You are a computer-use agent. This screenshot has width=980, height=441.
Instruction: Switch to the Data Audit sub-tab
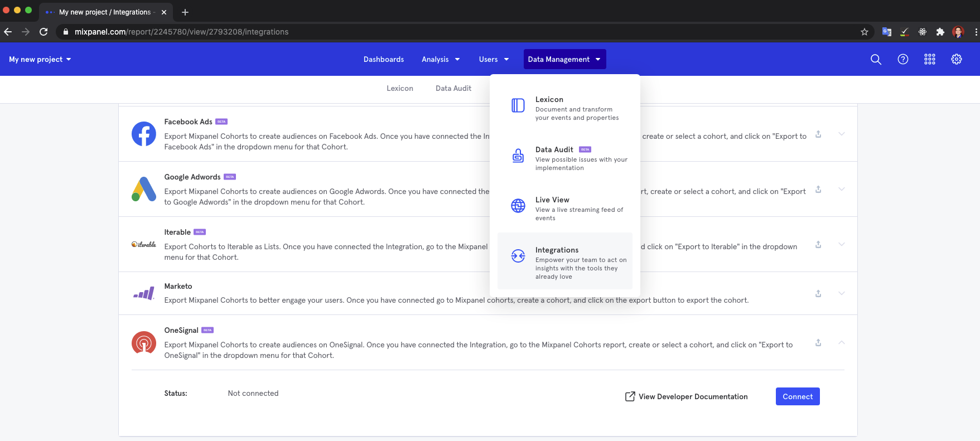[453, 88]
